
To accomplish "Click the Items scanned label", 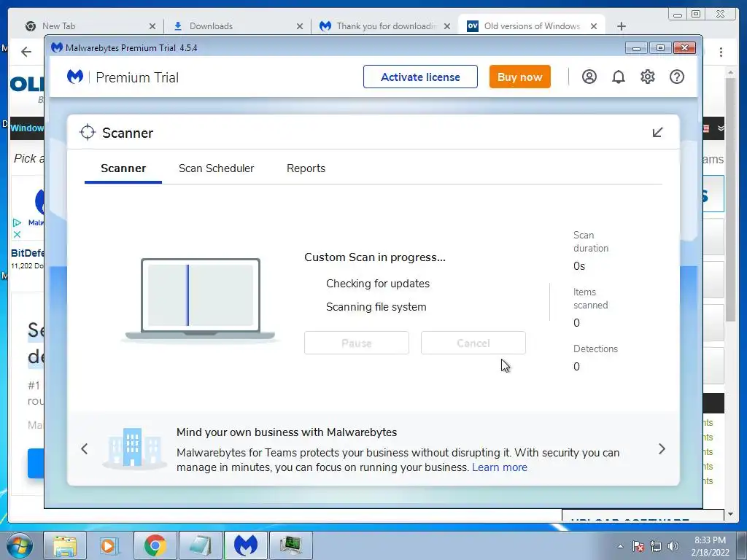I will point(591,298).
